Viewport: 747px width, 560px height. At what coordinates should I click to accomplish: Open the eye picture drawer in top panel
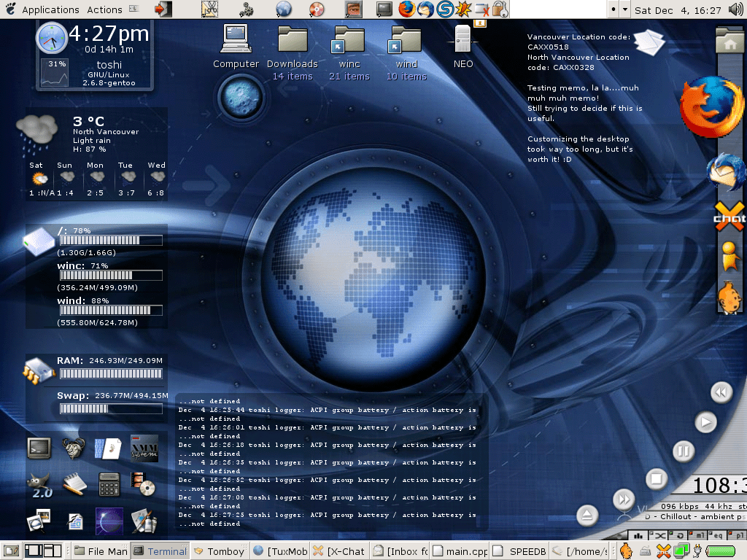[354, 9]
